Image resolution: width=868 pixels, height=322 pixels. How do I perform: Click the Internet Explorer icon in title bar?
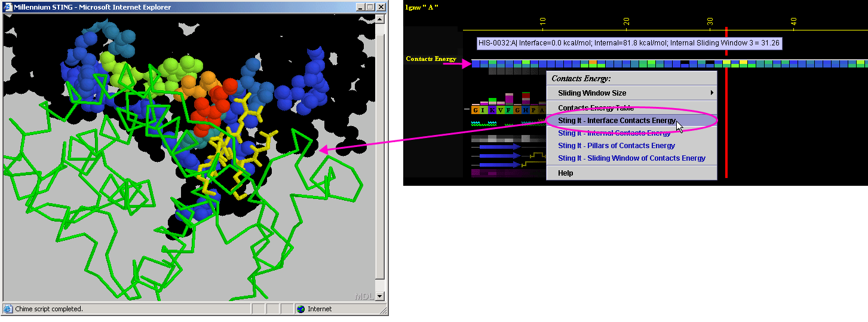point(8,7)
